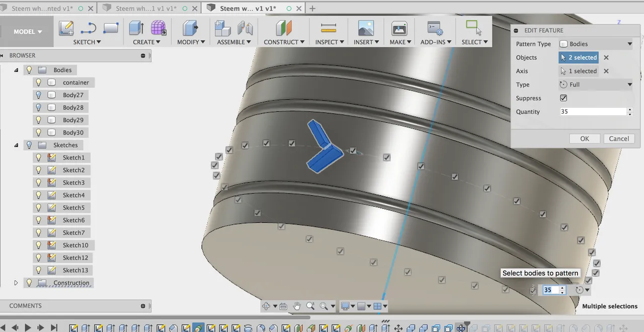The image size is (644, 332).
Task: Click the Objects '2 selected' button
Action: [x=578, y=57]
